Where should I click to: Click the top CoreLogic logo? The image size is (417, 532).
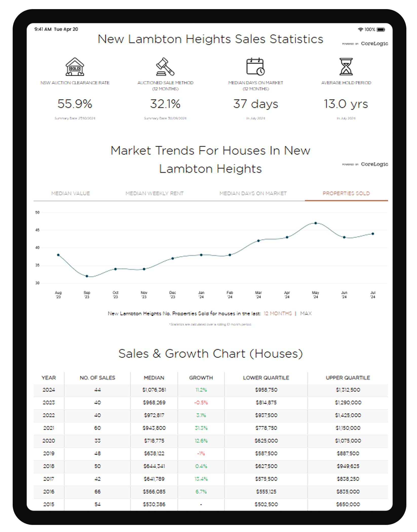pyautogui.click(x=374, y=44)
